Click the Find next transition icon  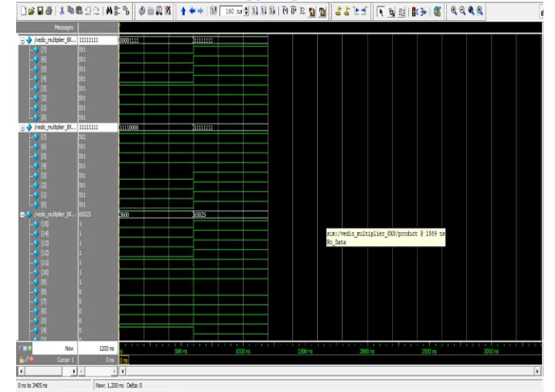tap(365, 11)
